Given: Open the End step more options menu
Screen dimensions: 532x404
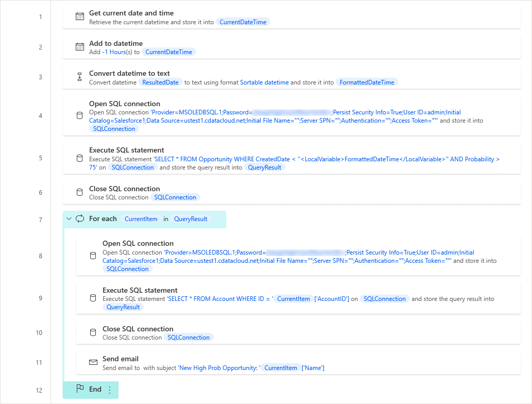Looking at the screenshot, I should (x=109, y=390).
